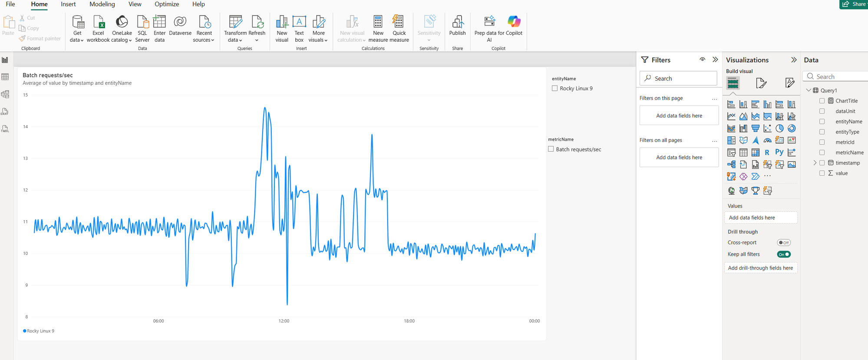
Task: Switch to the Insert ribbon tab
Action: (x=68, y=4)
